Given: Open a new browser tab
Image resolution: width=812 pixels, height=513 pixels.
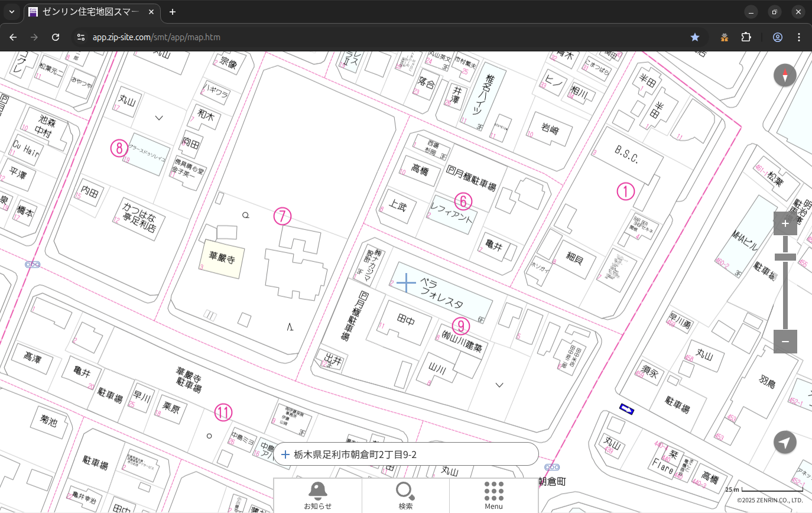Looking at the screenshot, I should coord(173,12).
